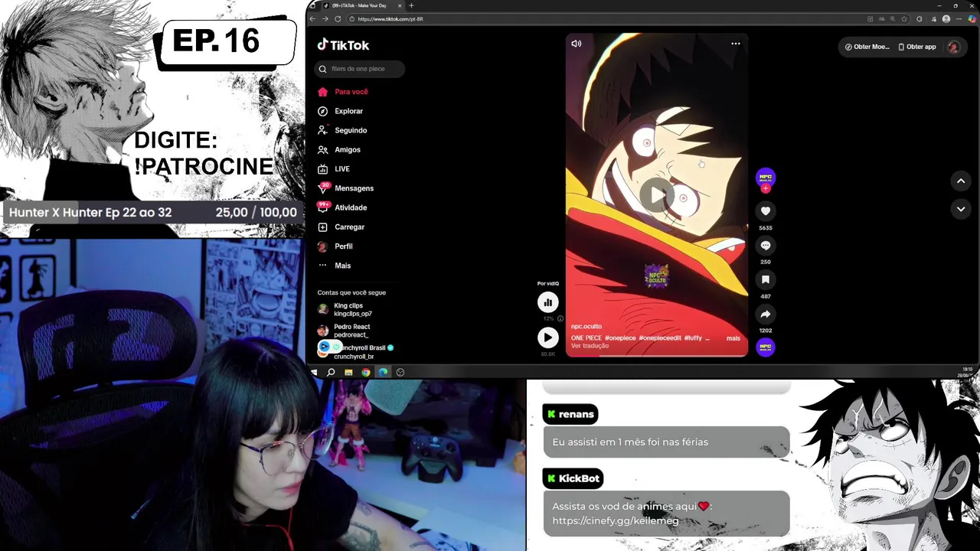Expand the Mais menu
Screen dimensions: 980x551
(335, 266)
